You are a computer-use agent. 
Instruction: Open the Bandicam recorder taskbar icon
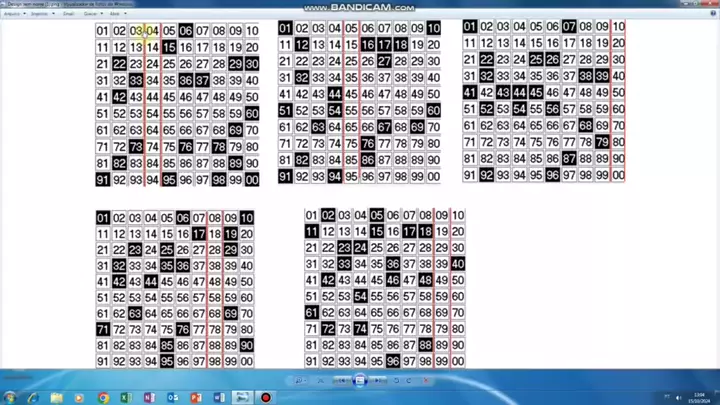(266, 397)
